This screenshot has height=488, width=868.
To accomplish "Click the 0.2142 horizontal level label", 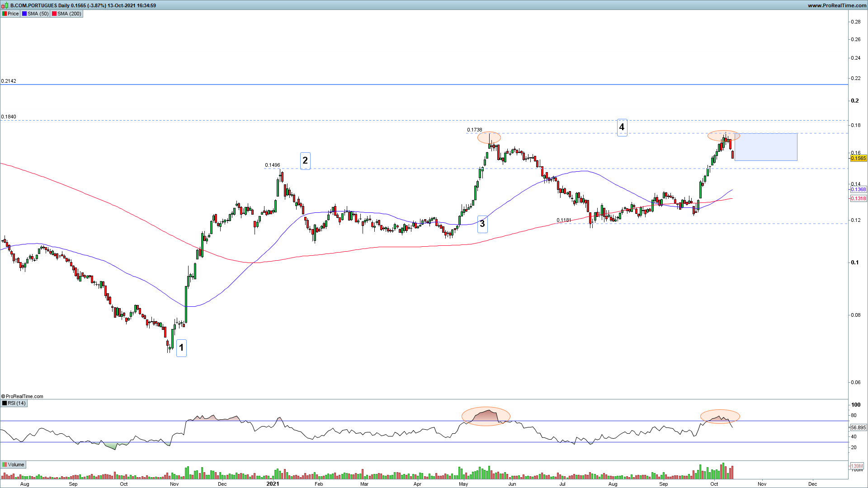I will pos(9,81).
